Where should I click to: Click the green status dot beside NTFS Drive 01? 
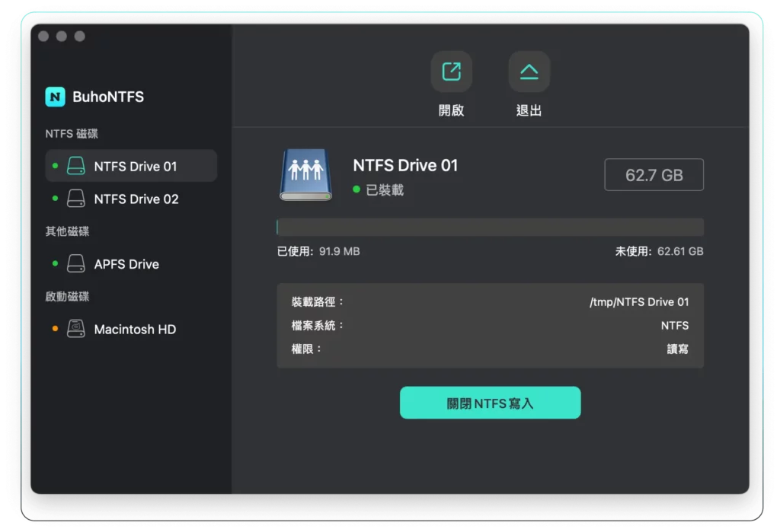click(53, 166)
